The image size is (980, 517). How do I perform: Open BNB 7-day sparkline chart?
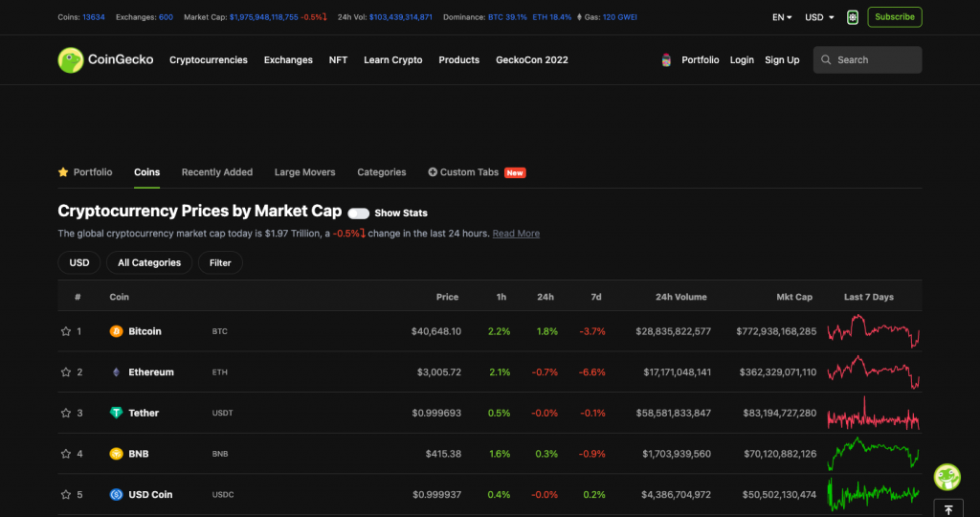pyautogui.click(x=873, y=454)
